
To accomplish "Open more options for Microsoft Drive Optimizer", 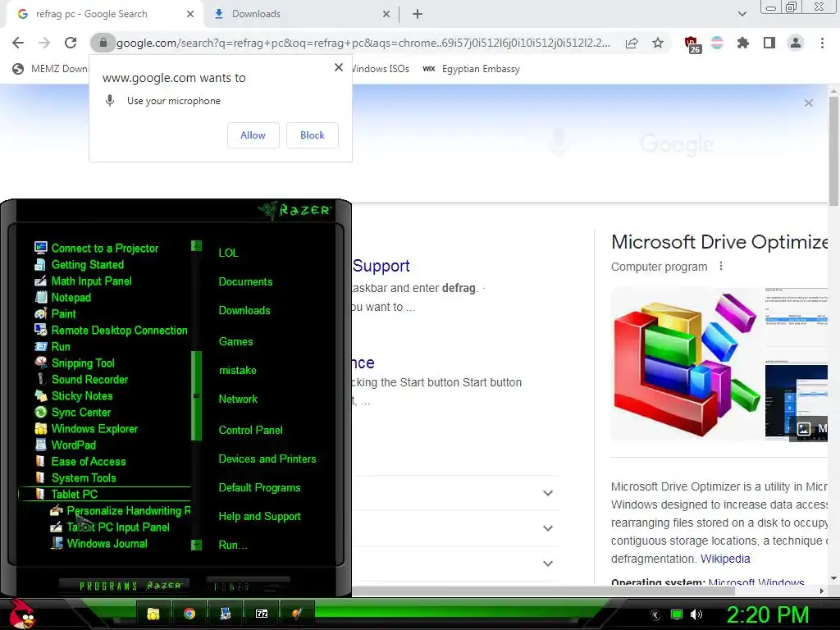I will click(721, 267).
